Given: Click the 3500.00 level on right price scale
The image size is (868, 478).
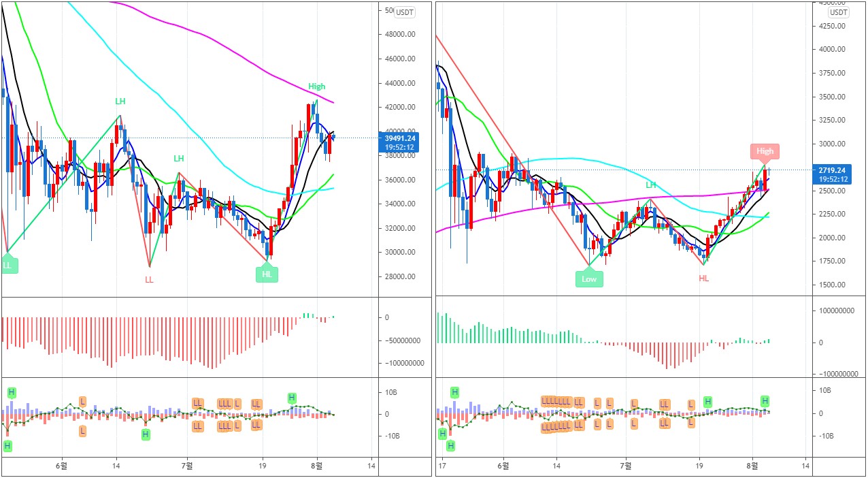Looking at the screenshot, I should click(x=833, y=97).
